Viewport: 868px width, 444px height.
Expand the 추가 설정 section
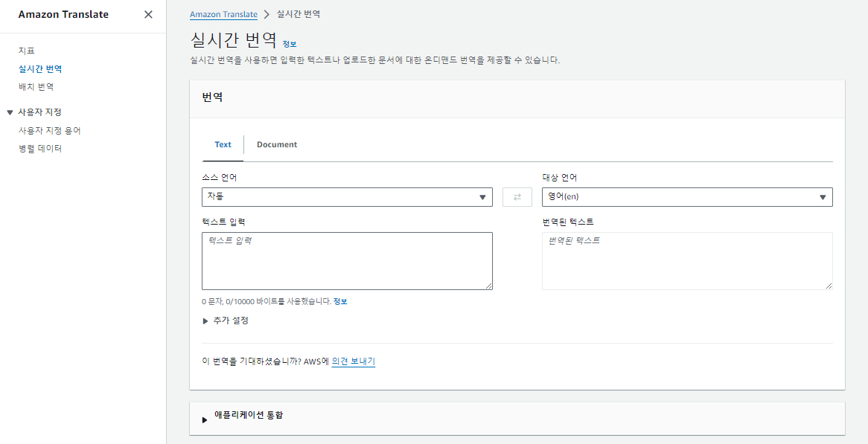(x=226, y=321)
